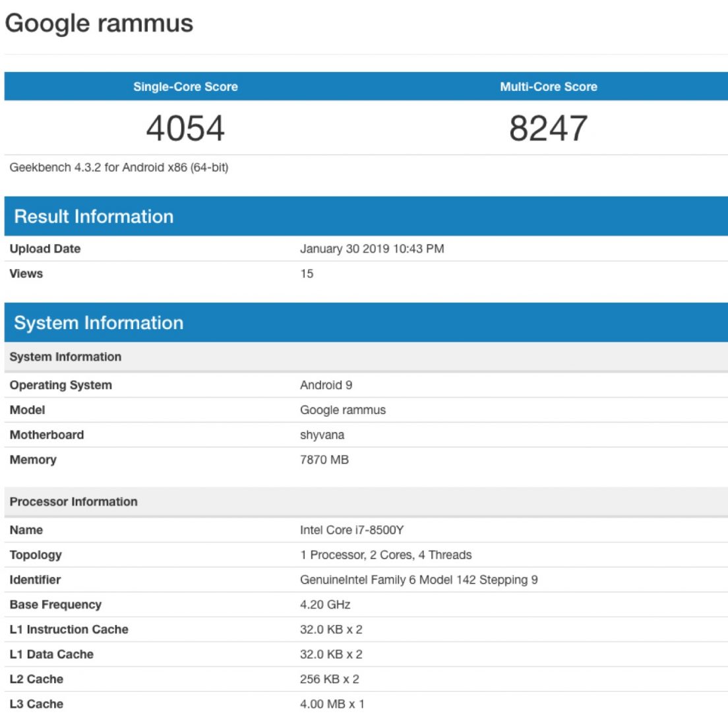The width and height of the screenshot is (728, 728).
Task: Click the Processor Information subheader
Action: tap(73, 502)
